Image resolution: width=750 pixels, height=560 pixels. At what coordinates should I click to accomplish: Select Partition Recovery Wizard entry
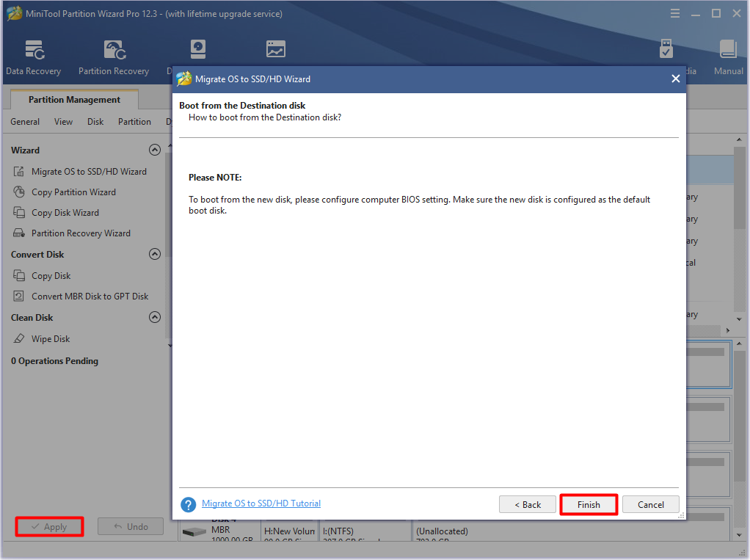(81, 233)
